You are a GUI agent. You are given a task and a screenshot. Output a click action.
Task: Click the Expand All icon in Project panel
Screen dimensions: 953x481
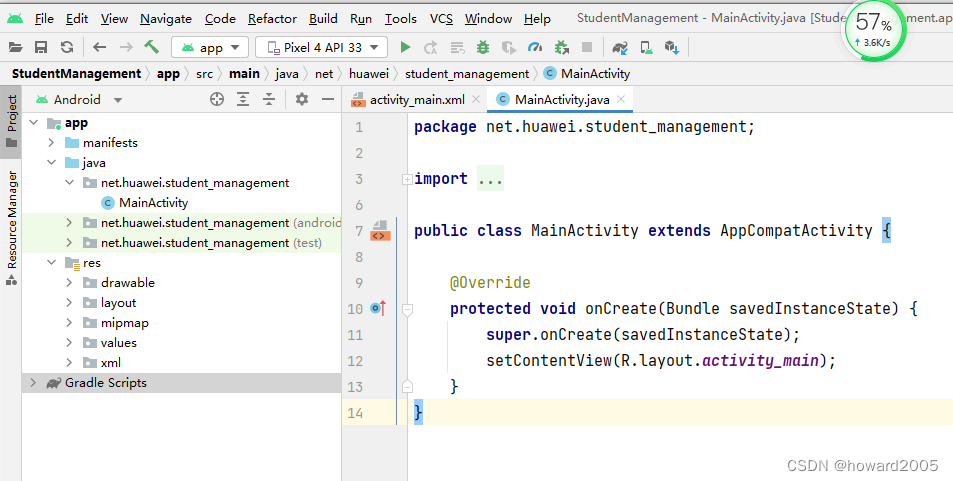click(243, 99)
